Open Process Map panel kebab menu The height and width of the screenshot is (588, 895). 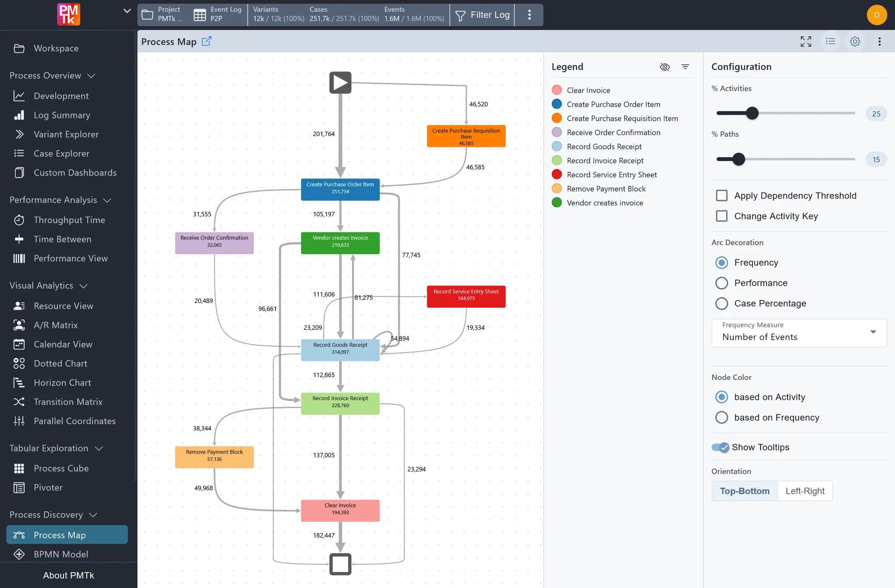[x=879, y=42]
